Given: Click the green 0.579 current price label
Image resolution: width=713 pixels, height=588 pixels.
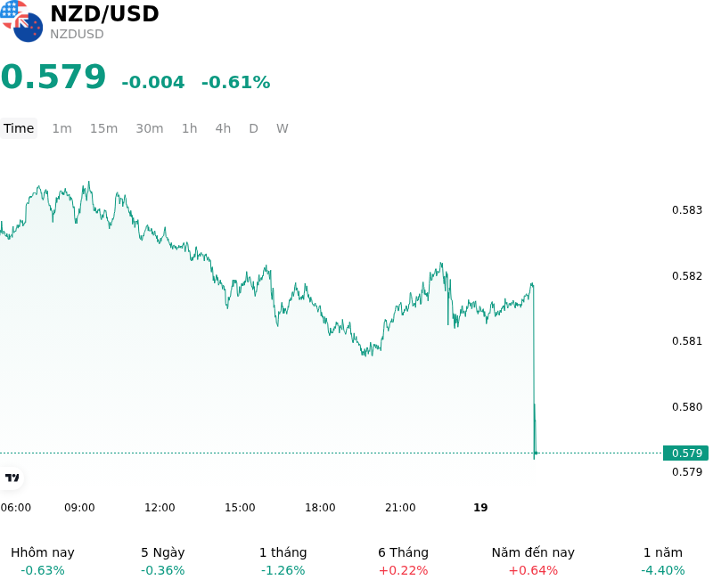Looking at the screenshot, I should (685, 453).
